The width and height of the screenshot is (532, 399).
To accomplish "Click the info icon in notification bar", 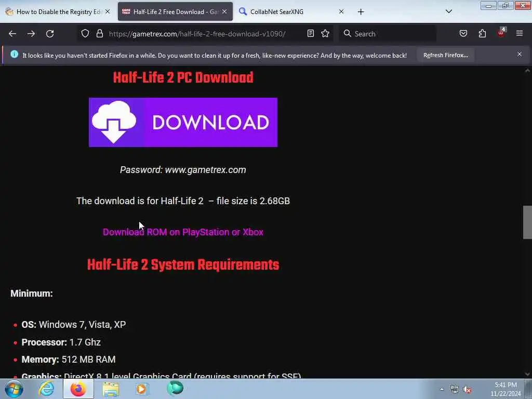I will [x=14, y=54].
